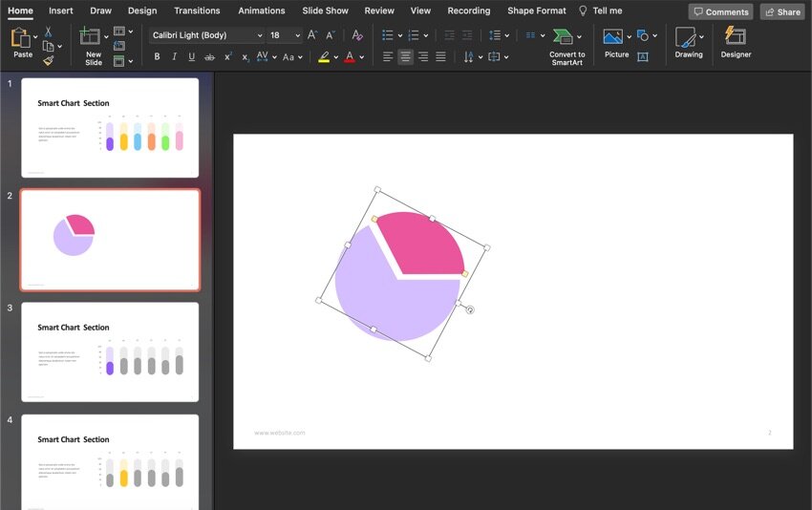Screen dimensions: 812x510
Task: Apply the red font color swatch
Action: (x=349, y=57)
